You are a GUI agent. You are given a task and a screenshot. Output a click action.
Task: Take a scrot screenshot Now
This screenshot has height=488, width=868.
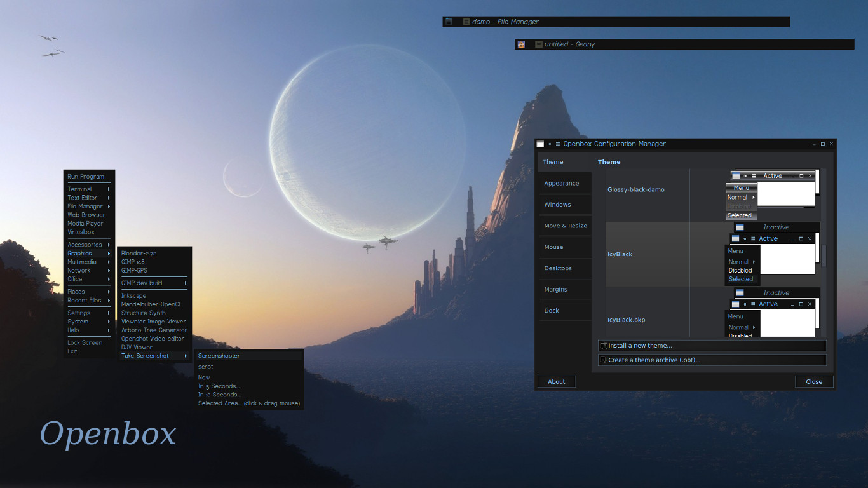248,377
